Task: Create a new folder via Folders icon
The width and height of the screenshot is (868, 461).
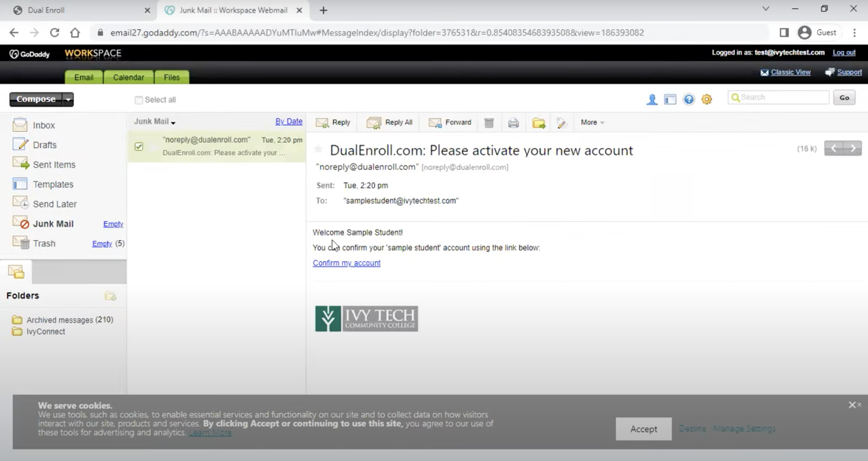Action: point(110,296)
